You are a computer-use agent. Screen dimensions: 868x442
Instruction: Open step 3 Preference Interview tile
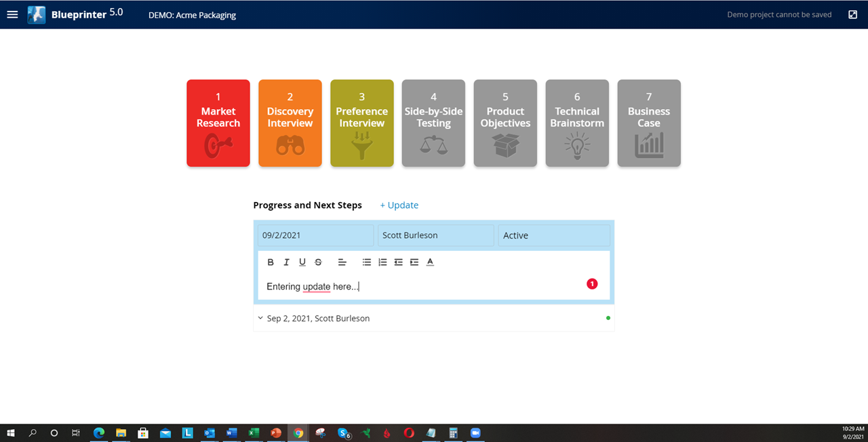[x=362, y=123]
